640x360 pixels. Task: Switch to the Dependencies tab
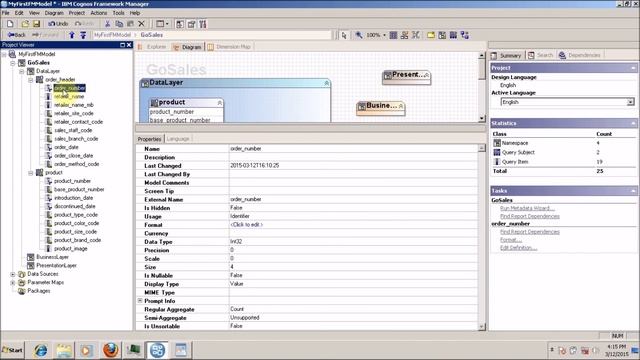pyautogui.click(x=580, y=55)
